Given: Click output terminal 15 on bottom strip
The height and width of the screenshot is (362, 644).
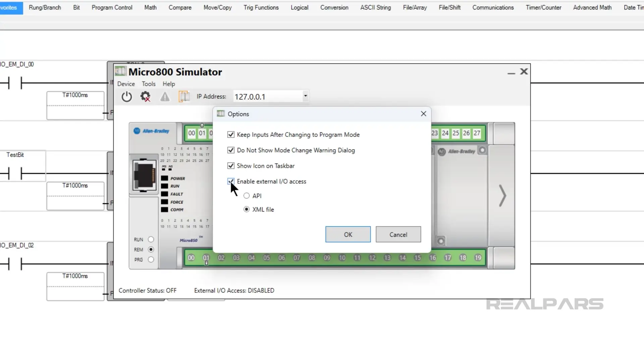Looking at the screenshot, I should click(x=418, y=258).
